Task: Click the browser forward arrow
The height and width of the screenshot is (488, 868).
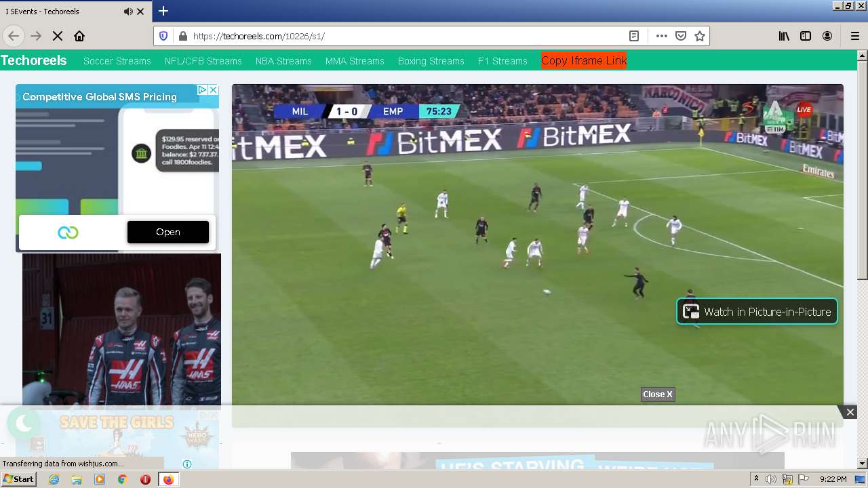Action: point(36,36)
